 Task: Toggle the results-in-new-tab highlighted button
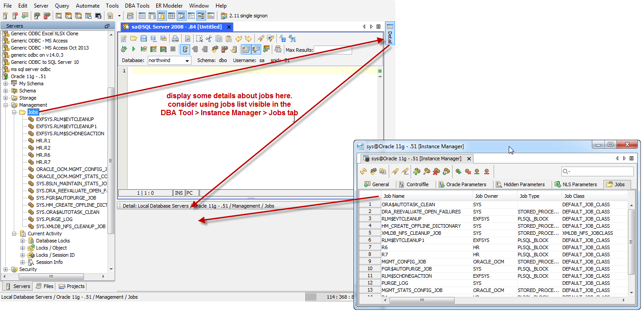point(256,49)
